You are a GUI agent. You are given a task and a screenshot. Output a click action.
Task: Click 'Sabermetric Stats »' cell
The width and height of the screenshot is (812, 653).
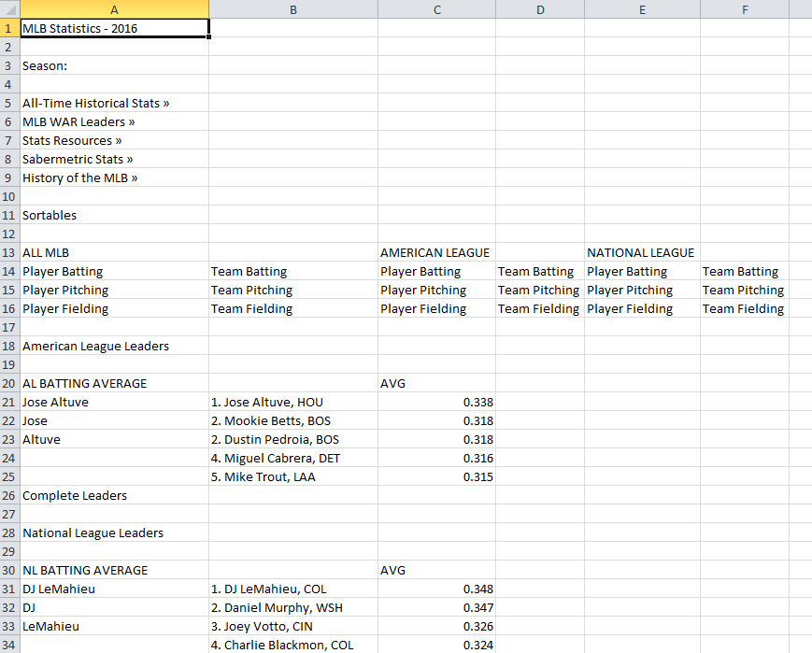(x=114, y=159)
